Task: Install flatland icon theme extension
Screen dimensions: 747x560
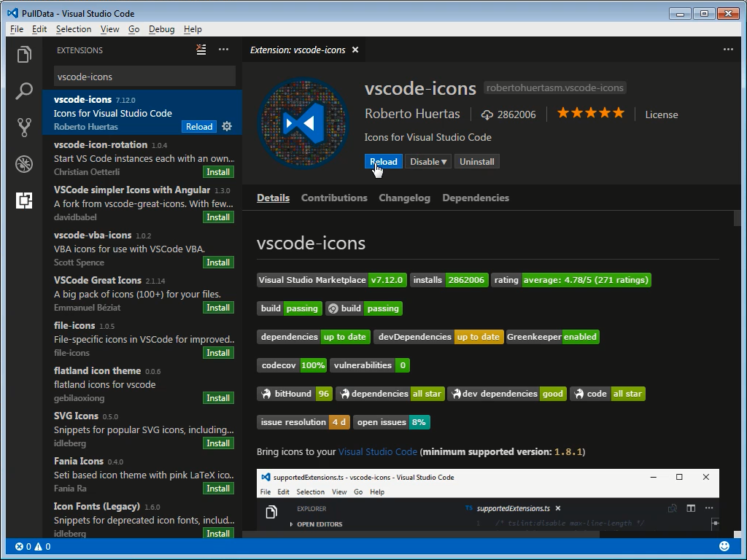Action: click(x=218, y=398)
